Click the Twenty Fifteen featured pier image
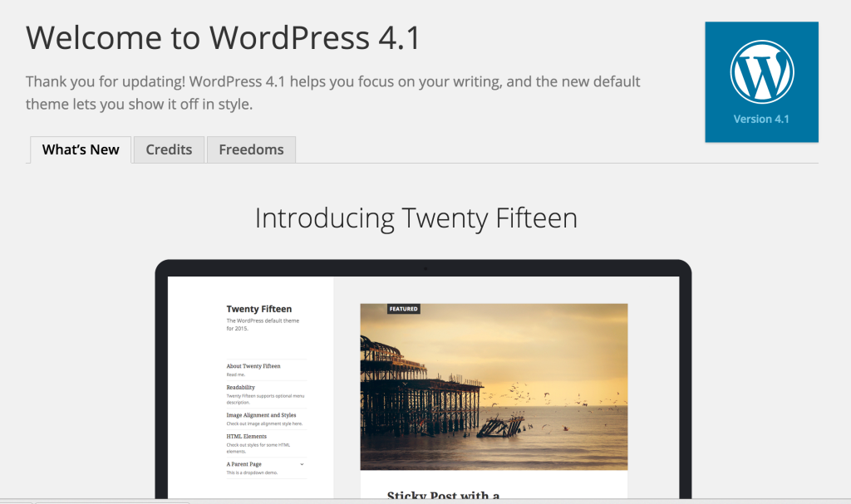The height and width of the screenshot is (504, 851). pyautogui.click(x=494, y=387)
